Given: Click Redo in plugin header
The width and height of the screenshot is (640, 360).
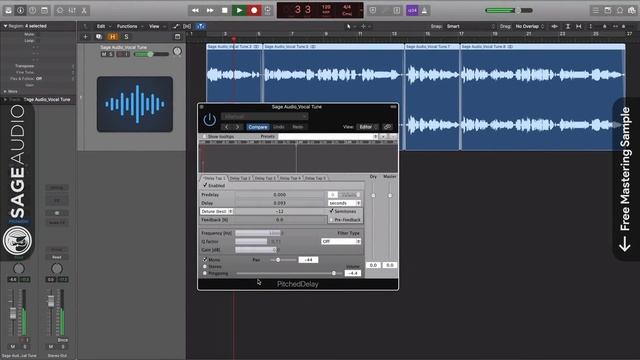Looking at the screenshot, I should 298,127.
